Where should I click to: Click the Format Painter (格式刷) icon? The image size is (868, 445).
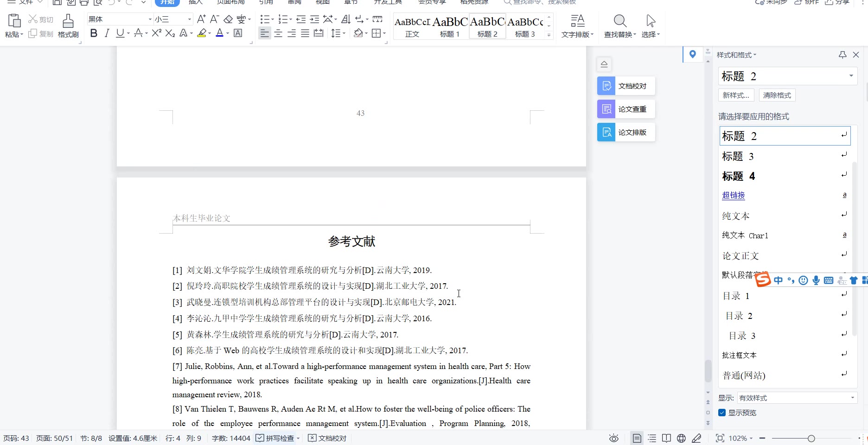point(68,25)
